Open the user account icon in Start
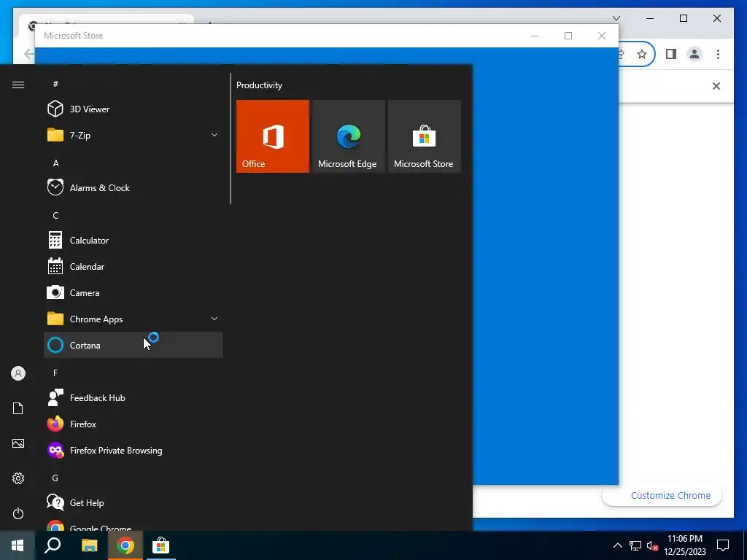 [x=18, y=373]
